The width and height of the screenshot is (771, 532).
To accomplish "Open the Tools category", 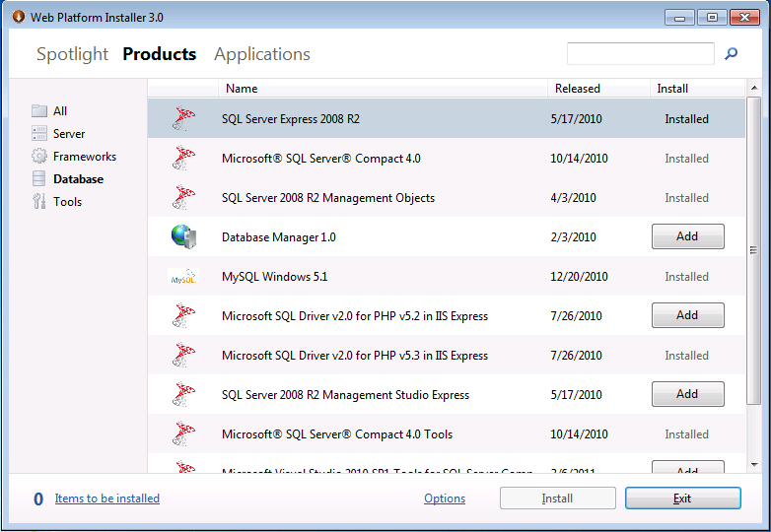I will click(67, 201).
